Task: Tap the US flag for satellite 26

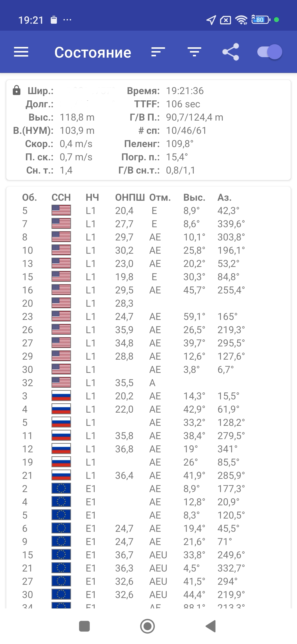Action: (x=61, y=330)
